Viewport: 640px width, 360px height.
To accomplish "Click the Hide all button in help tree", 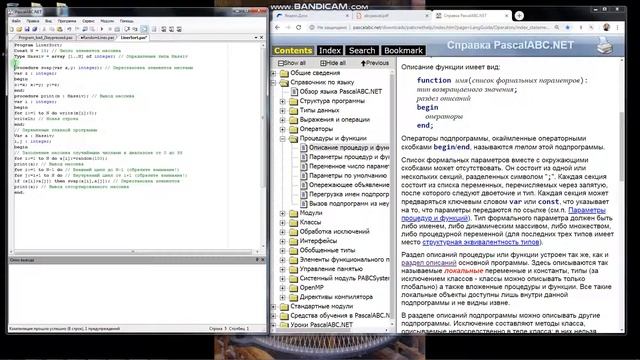I will pyautogui.click(x=333, y=63).
